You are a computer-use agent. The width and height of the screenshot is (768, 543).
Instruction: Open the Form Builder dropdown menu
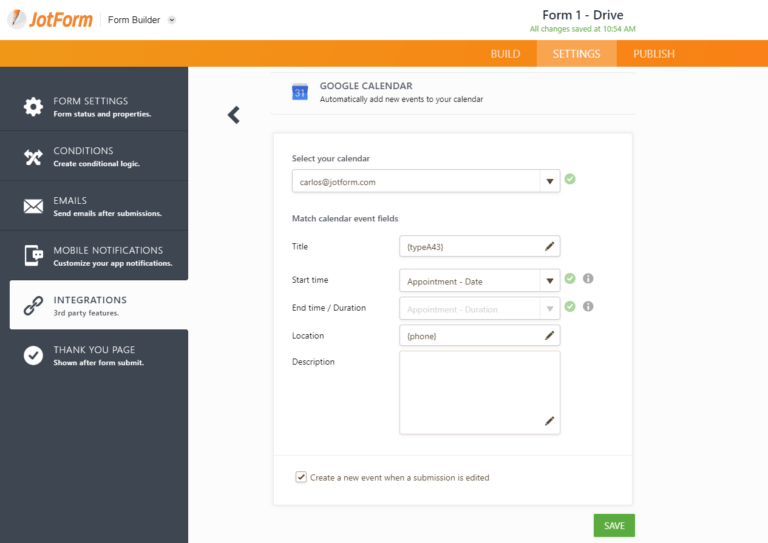(x=171, y=20)
